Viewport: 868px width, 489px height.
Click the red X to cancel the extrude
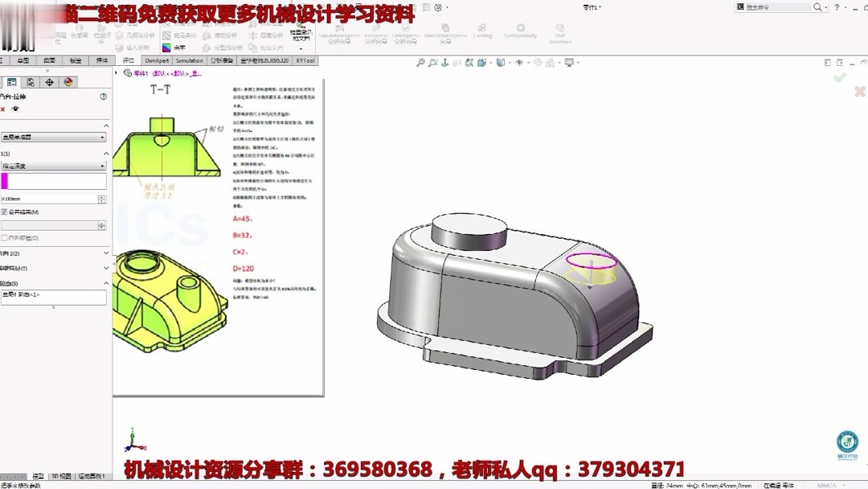pos(858,92)
